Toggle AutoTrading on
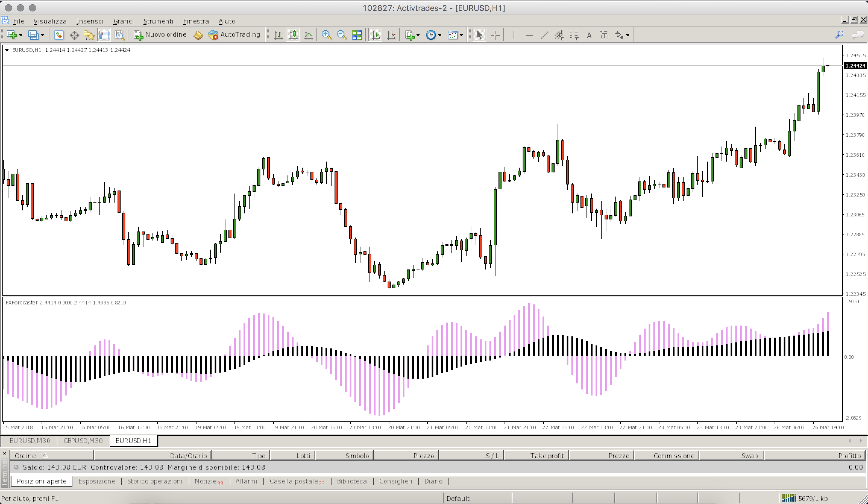The width and height of the screenshot is (868, 504). (234, 35)
